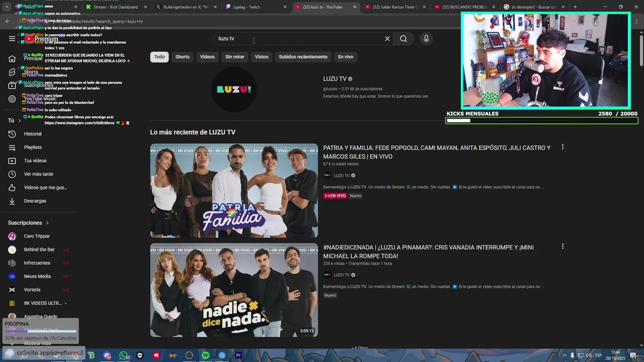644x362 pixels.
Task: Open #NADIEDICENADA video title link
Action: (428, 252)
